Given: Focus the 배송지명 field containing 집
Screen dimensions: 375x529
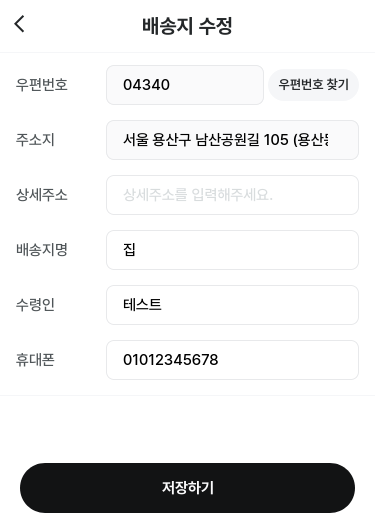Looking at the screenshot, I should pos(232,250).
